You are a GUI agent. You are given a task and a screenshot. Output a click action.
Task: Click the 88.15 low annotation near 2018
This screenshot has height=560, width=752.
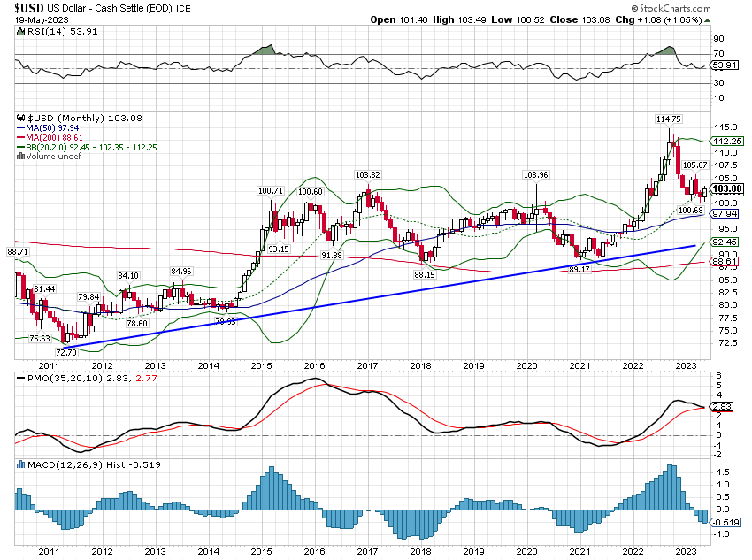coord(425,275)
